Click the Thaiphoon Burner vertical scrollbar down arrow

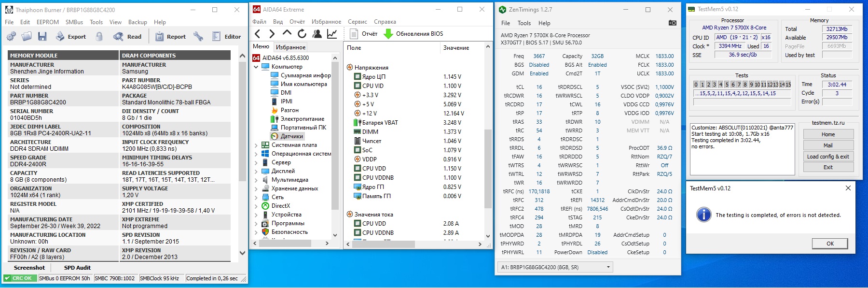tap(242, 253)
